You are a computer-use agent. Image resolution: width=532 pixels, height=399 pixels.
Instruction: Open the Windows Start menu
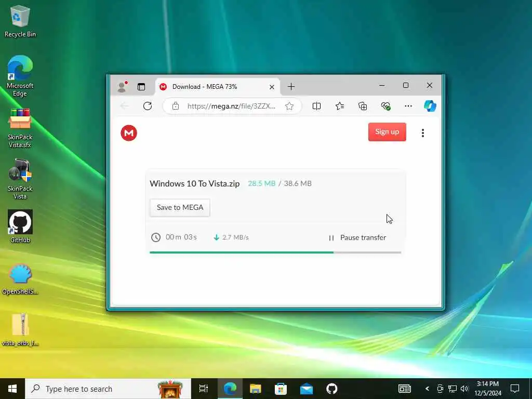12,389
